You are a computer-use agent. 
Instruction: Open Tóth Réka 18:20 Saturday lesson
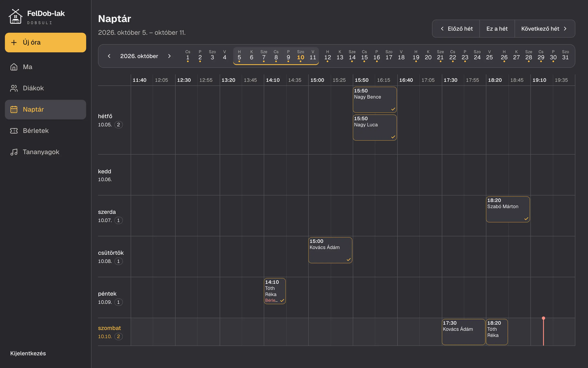(497, 332)
